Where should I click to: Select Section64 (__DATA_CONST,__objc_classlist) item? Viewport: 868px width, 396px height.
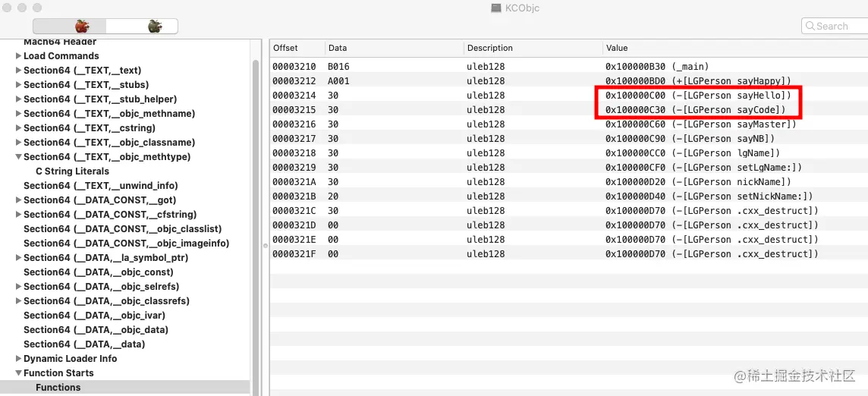coord(122,229)
